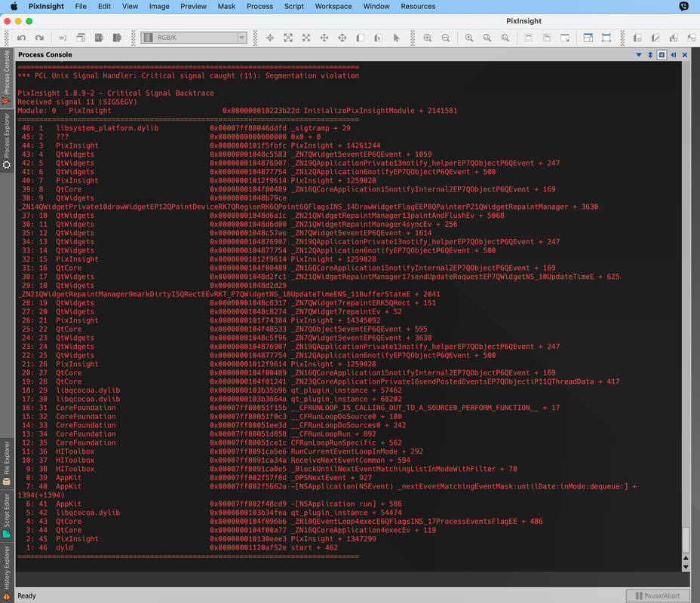Click the image identifier toolbar icon

63,38
